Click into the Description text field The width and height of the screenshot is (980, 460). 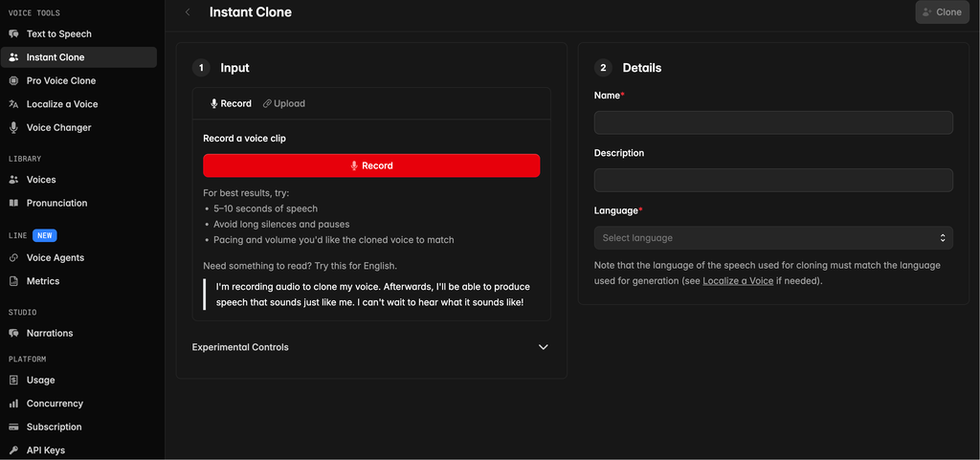tap(772, 180)
